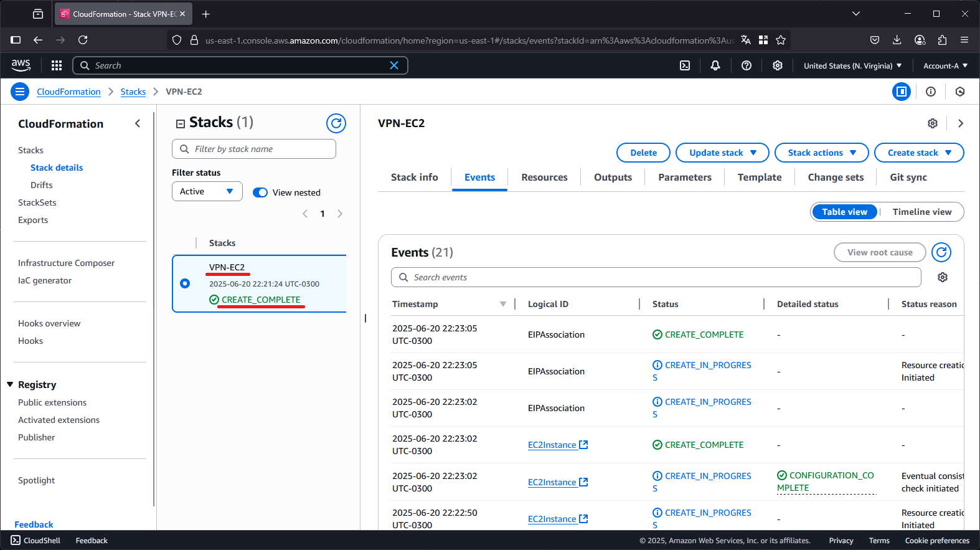This screenshot has width=980, height=550.
Task: Select the VPN-EC2 stack radio button
Action: 185,283
